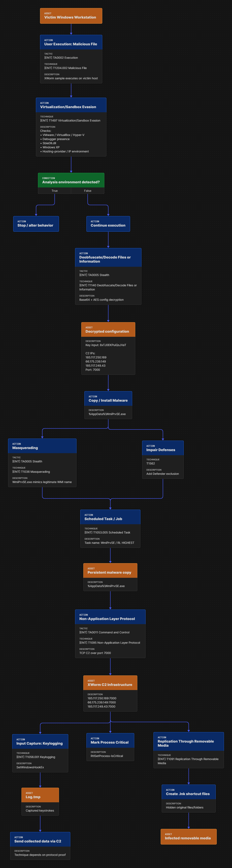Image resolution: width=232 pixels, height=868 pixels.
Task: Click T1053.005 Scheduled Task technique text
Action: click(x=107, y=532)
